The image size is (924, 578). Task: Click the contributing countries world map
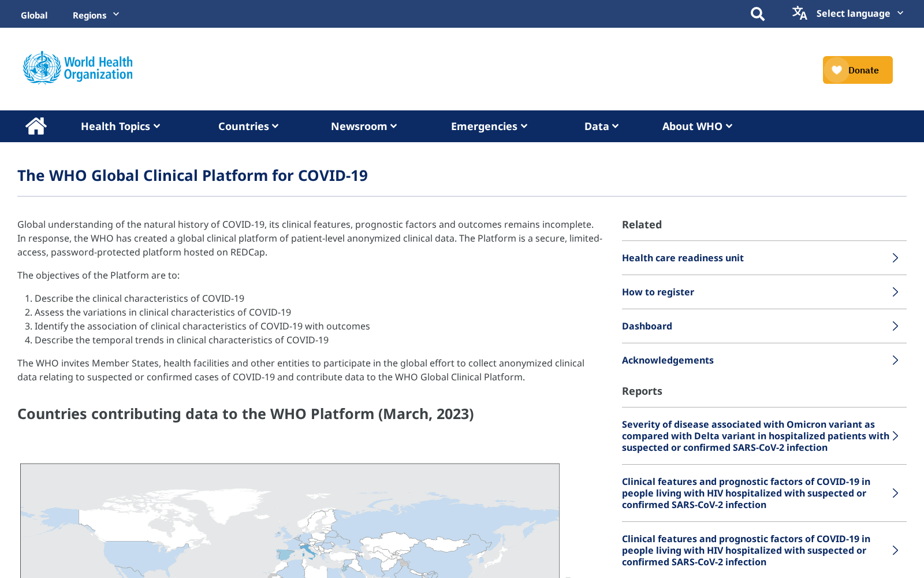pos(290,520)
